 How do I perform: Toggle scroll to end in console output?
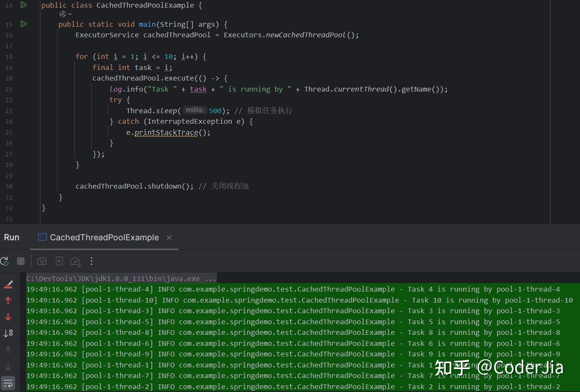tap(8, 333)
